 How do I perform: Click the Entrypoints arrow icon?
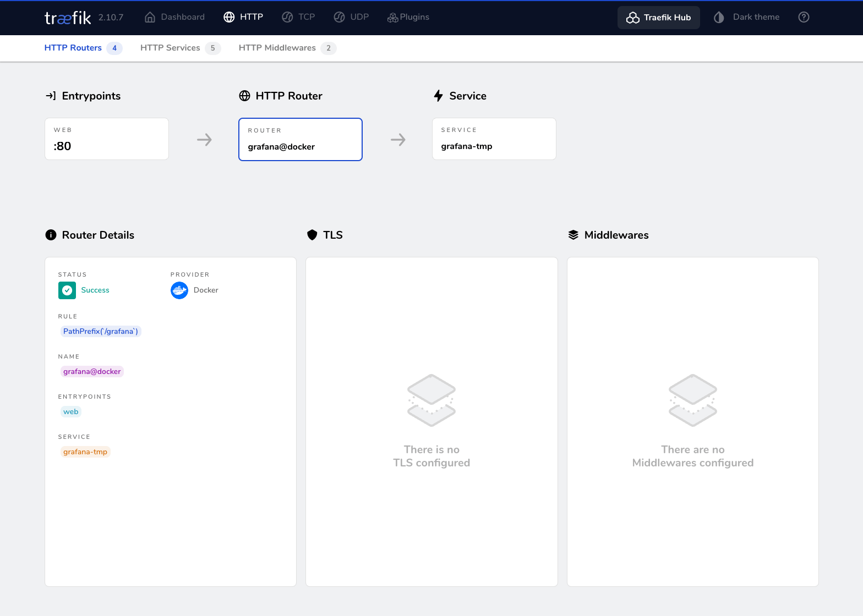[x=51, y=96]
